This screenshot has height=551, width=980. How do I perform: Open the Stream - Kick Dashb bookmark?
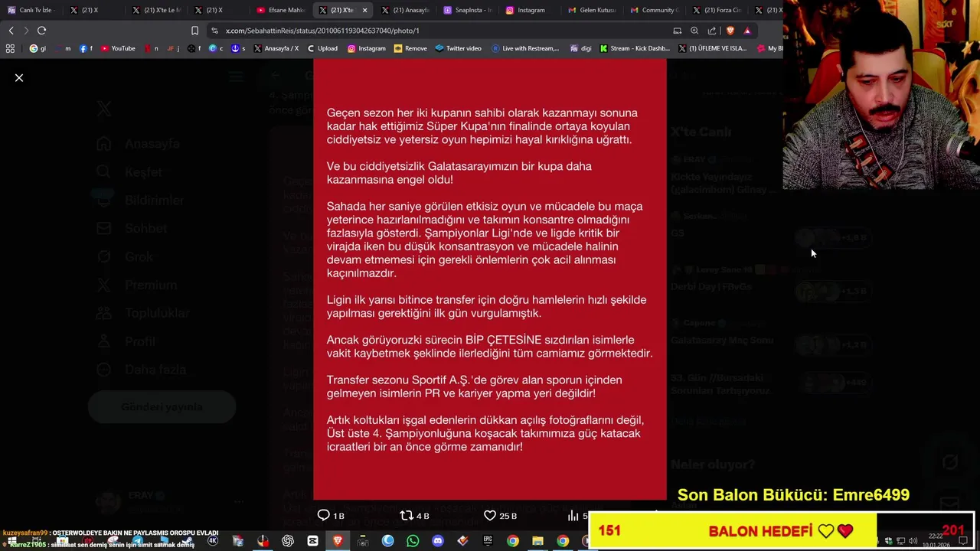click(x=635, y=48)
